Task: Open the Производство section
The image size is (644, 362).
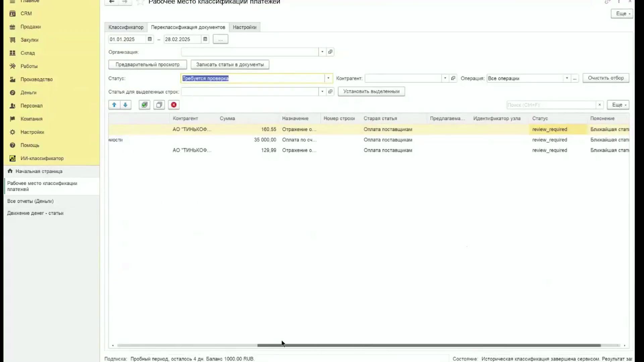Action: 36,79
